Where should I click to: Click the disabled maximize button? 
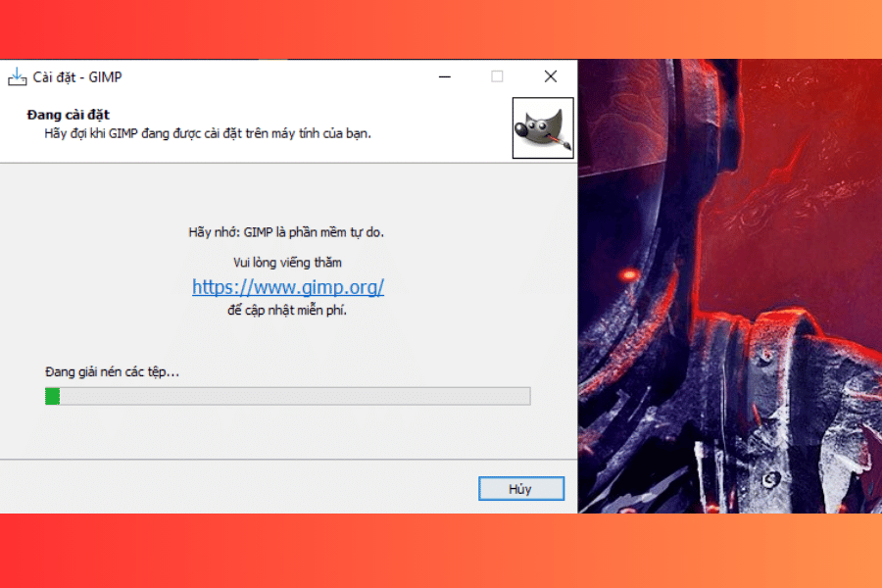click(497, 76)
